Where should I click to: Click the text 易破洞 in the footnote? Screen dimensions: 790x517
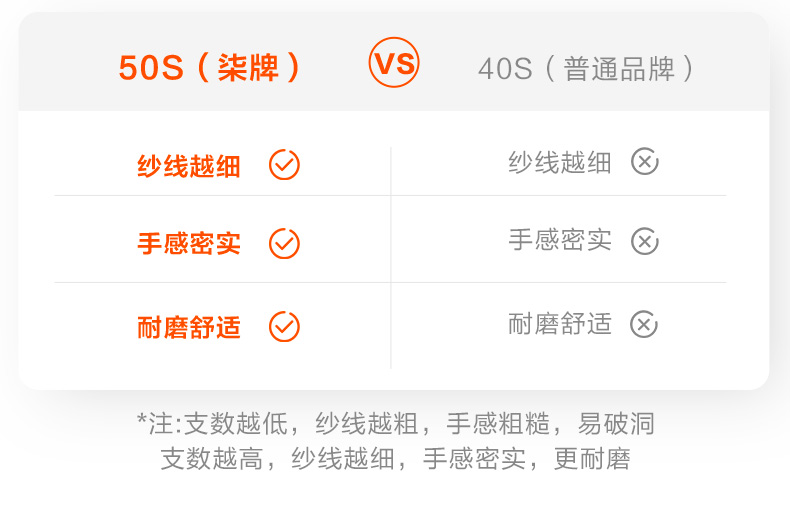[x=616, y=423]
